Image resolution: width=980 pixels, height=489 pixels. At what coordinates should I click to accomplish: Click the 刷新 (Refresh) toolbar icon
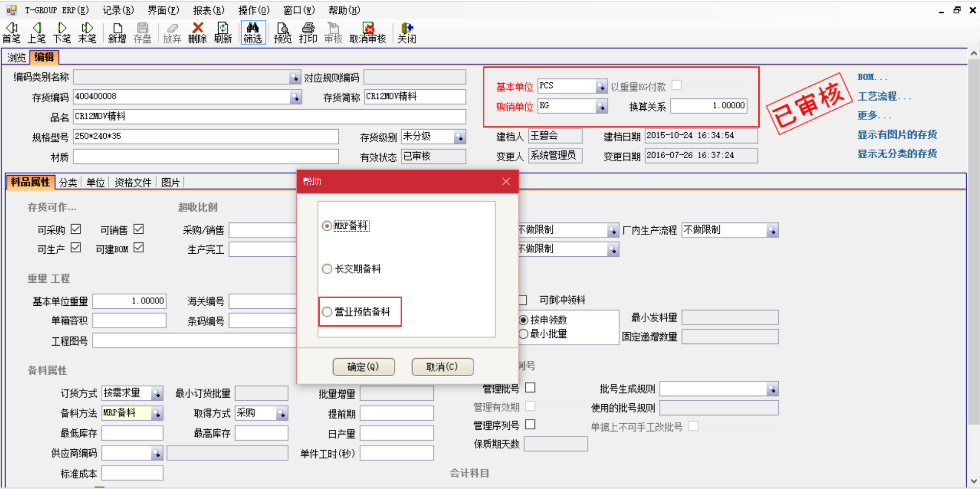[x=223, y=32]
